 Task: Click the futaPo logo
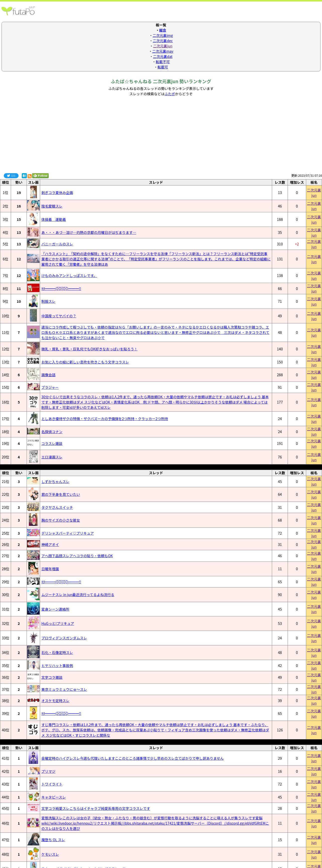coord(18,11)
